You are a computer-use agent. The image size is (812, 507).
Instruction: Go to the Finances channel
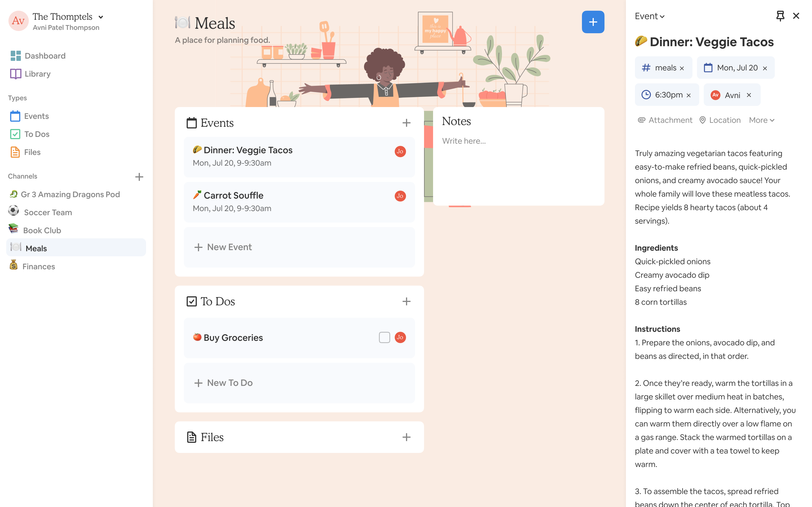[x=39, y=266]
